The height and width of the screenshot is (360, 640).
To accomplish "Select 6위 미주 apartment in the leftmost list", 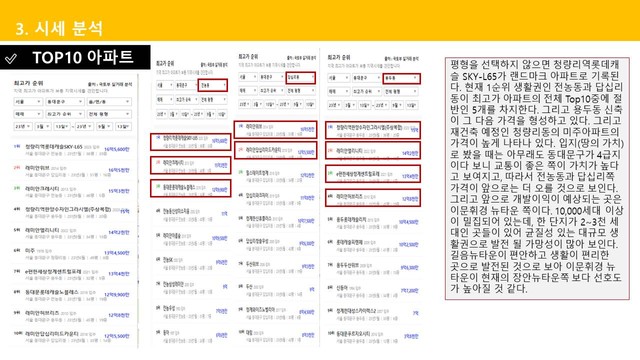I will 72,253.
